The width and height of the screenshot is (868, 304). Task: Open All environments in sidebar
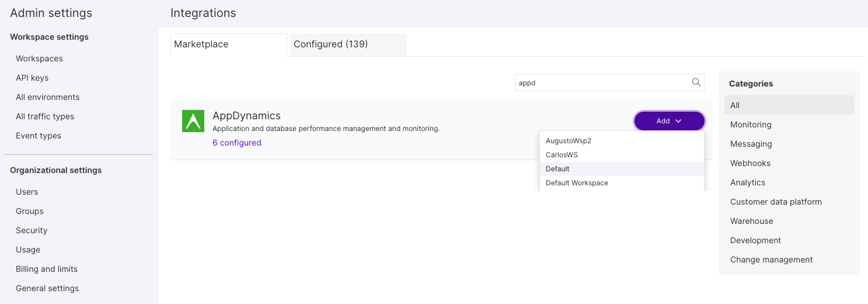coord(47,97)
